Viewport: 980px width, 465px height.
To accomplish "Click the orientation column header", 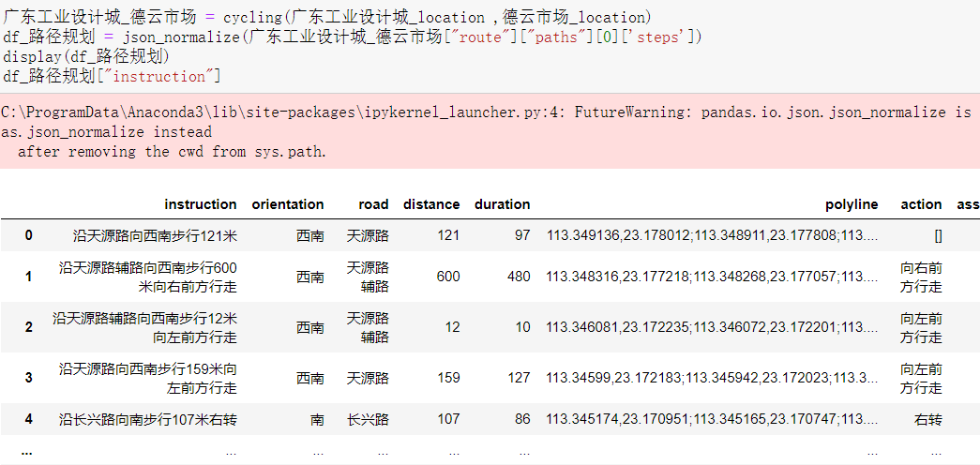I will 288,204.
